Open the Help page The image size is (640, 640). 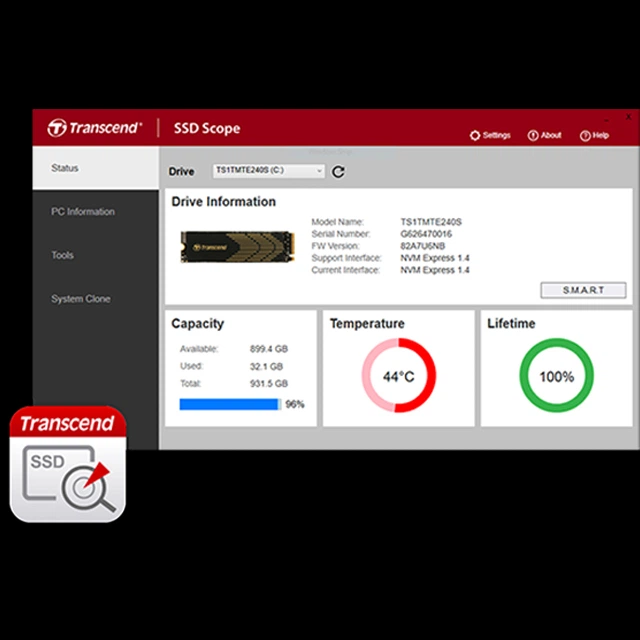(x=594, y=136)
